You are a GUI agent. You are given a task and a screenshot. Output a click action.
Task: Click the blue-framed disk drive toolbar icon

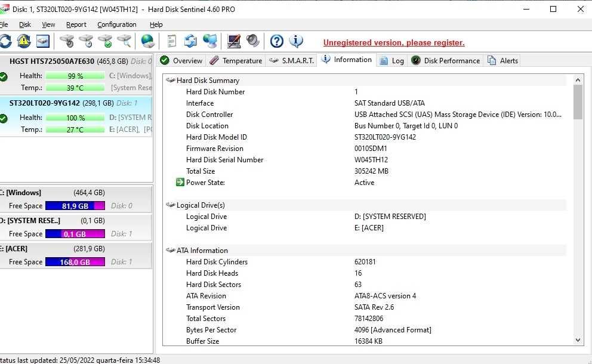click(x=42, y=41)
